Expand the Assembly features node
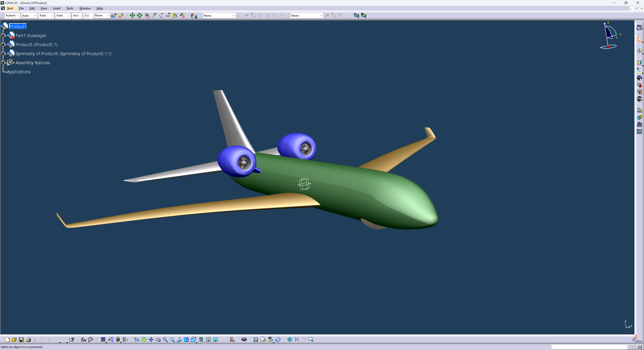 coord(3,63)
